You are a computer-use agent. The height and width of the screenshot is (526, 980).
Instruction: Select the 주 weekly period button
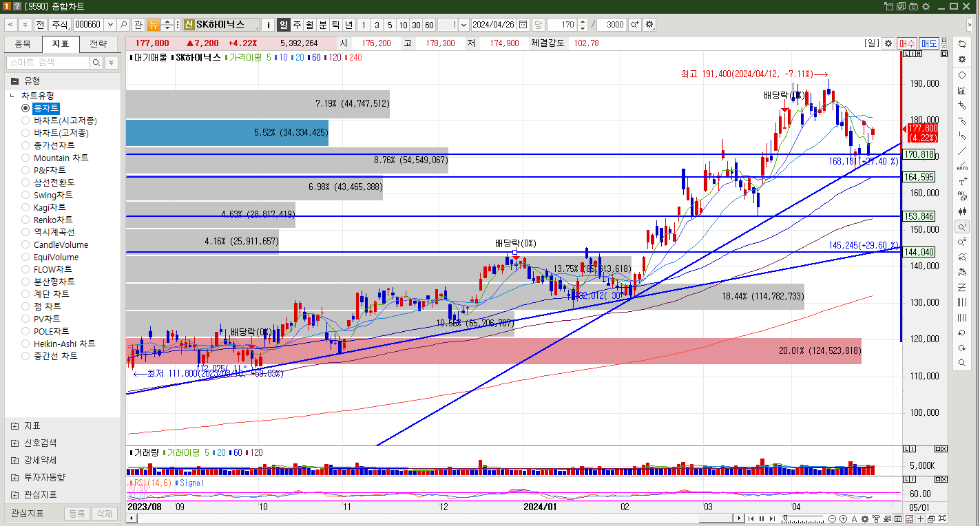(x=297, y=25)
